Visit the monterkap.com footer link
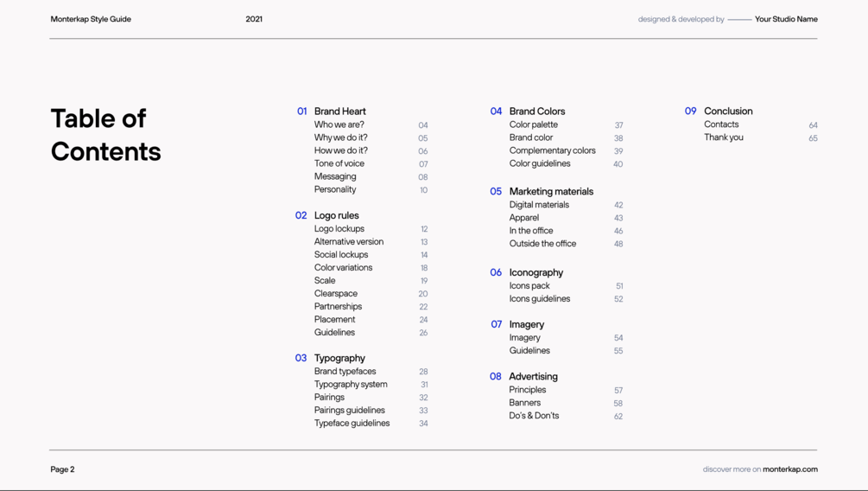 [x=789, y=469]
